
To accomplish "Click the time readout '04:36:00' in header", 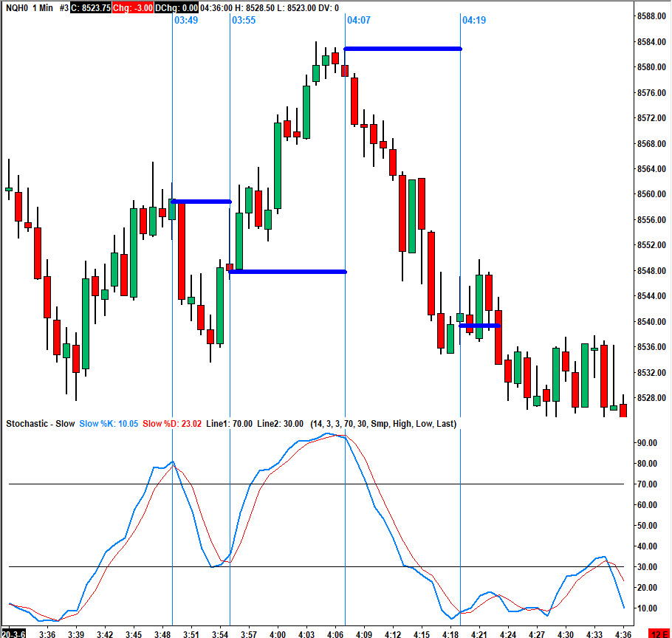I will click(216, 7).
